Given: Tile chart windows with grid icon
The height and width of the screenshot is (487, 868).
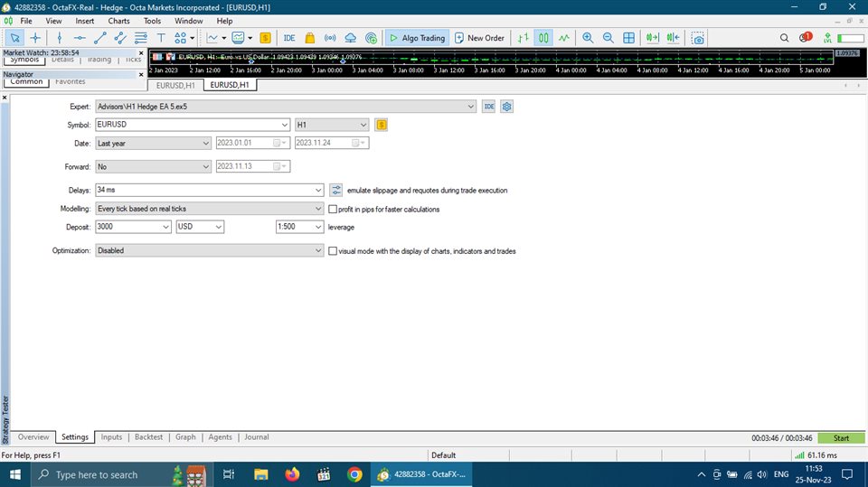Looking at the screenshot, I should pyautogui.click(x=629, y=38).
